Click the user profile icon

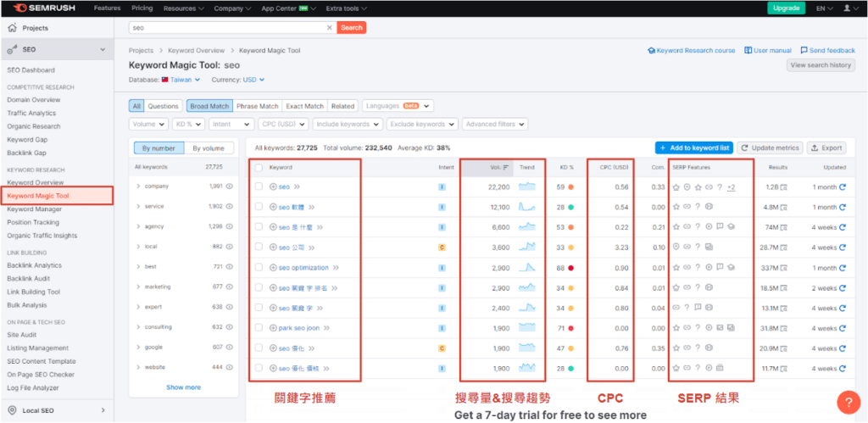pyautogui.click(x=847, y=8)
